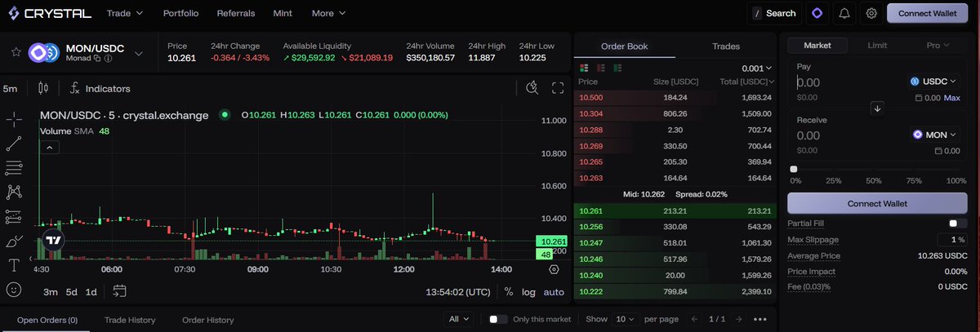Toggle the Partial Fill switch
The image size is (980, 332).
(x=957, y=223)
